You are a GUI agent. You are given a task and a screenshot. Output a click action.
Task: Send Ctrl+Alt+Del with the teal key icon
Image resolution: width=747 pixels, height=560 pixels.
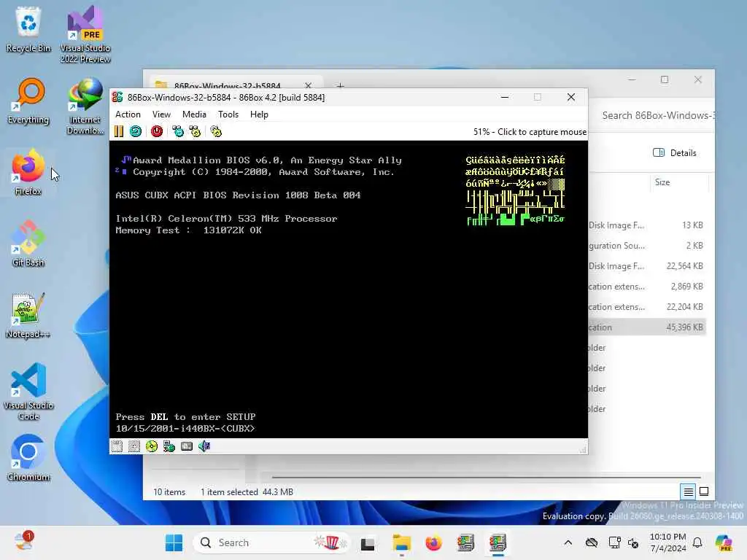[178, 131]
